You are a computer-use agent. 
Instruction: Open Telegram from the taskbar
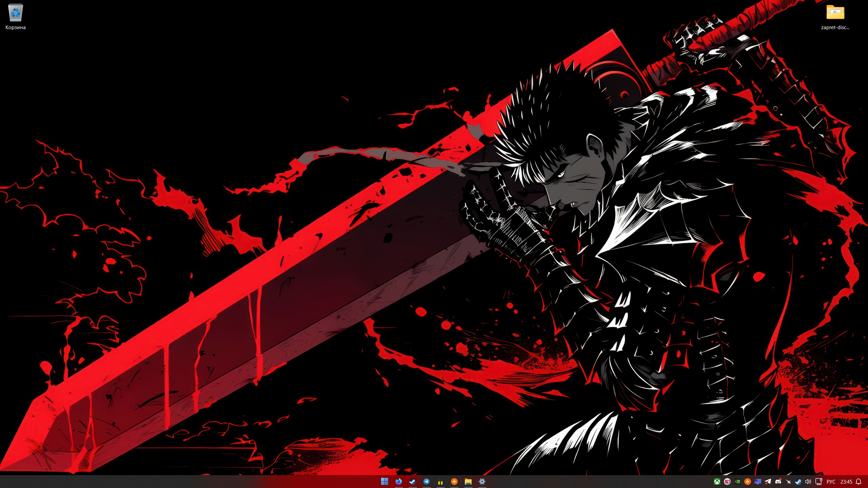[427, 482]
